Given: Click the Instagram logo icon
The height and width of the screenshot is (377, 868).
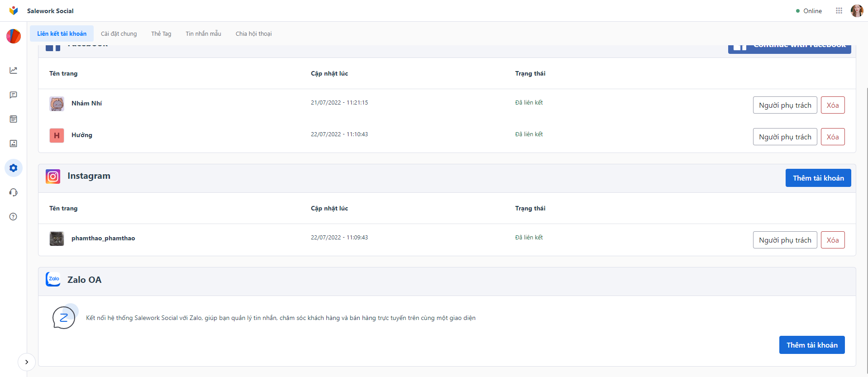Looking at the screenshot, I should click(x=53, y=177).
